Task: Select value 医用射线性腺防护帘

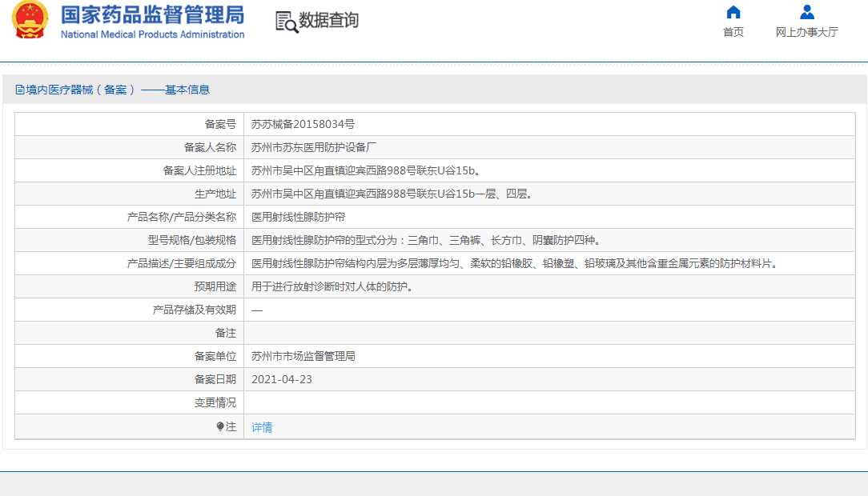Action: coord(299,218)
